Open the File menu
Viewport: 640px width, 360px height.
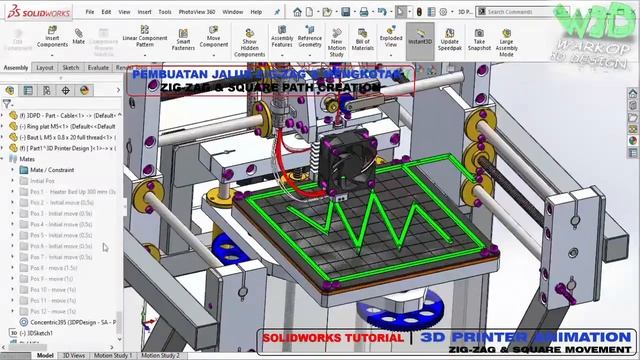[90, 12]
